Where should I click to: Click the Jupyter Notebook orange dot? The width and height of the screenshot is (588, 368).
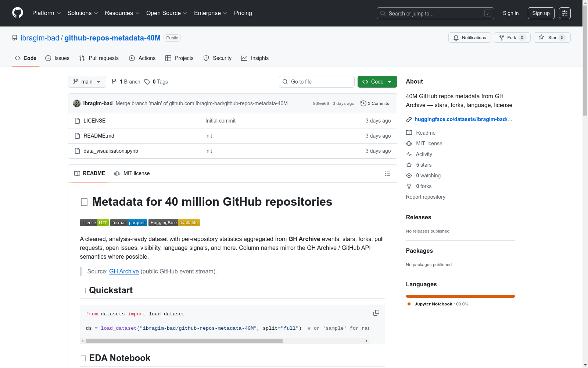click(x=409, y=304)
